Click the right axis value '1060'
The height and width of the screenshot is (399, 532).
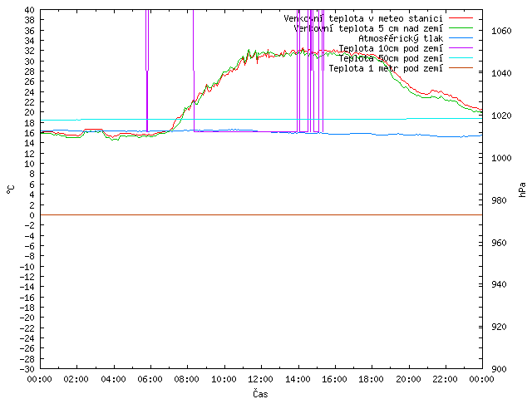coord(501,32)
